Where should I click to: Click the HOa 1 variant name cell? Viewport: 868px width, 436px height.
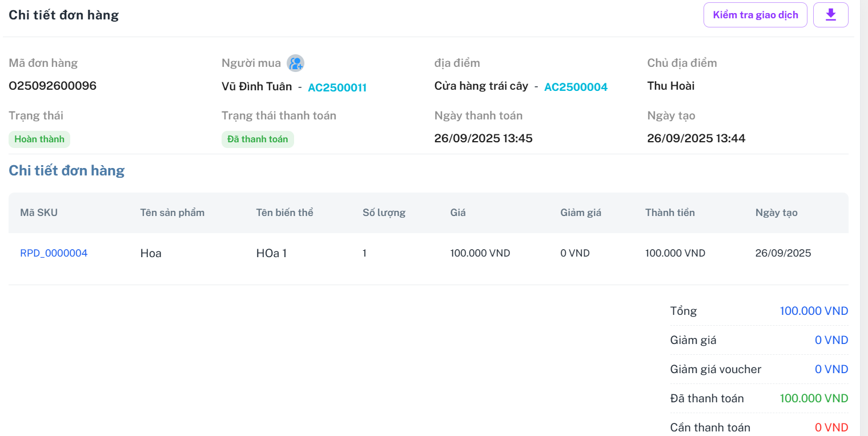[x=271, y=253]
